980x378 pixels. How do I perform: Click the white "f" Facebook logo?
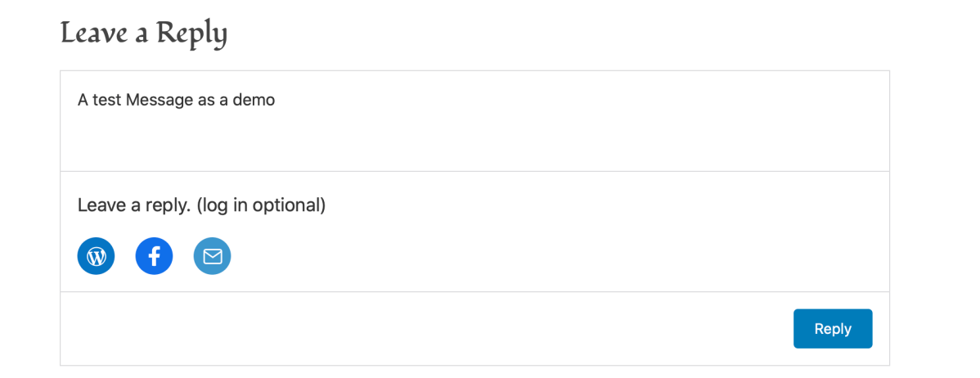[154, 256]
